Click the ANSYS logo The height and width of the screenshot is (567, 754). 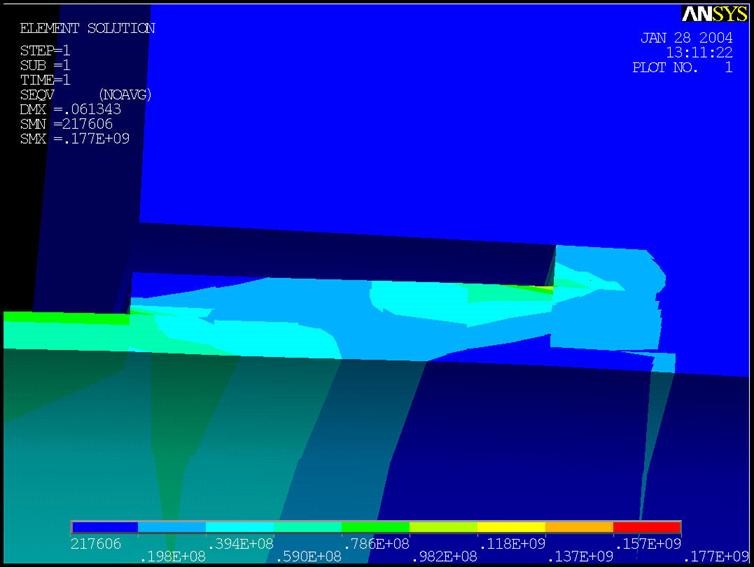pos(715,14)
